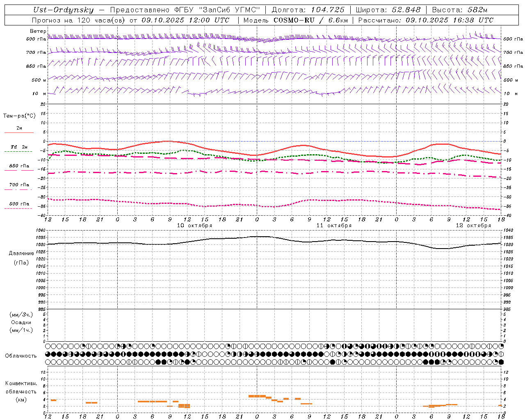Click the '12 октября' date label
This screenshot has width=525, height=420.
(473, 225)
